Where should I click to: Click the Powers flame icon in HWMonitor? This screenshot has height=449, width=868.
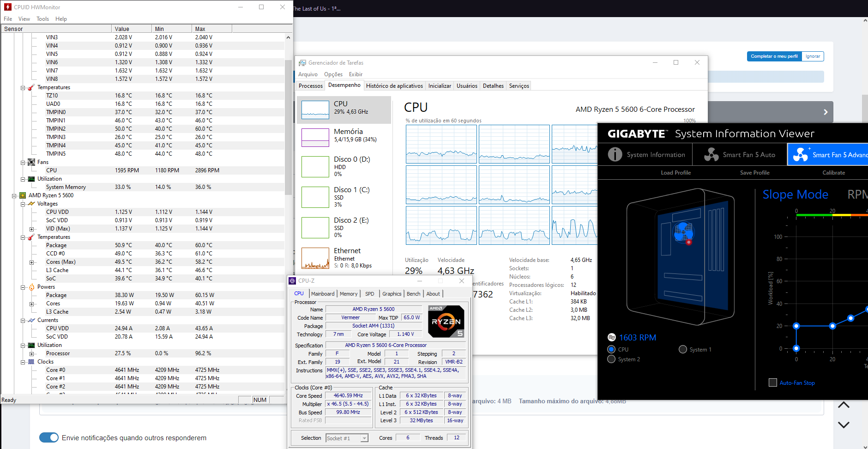pos(31,287)
